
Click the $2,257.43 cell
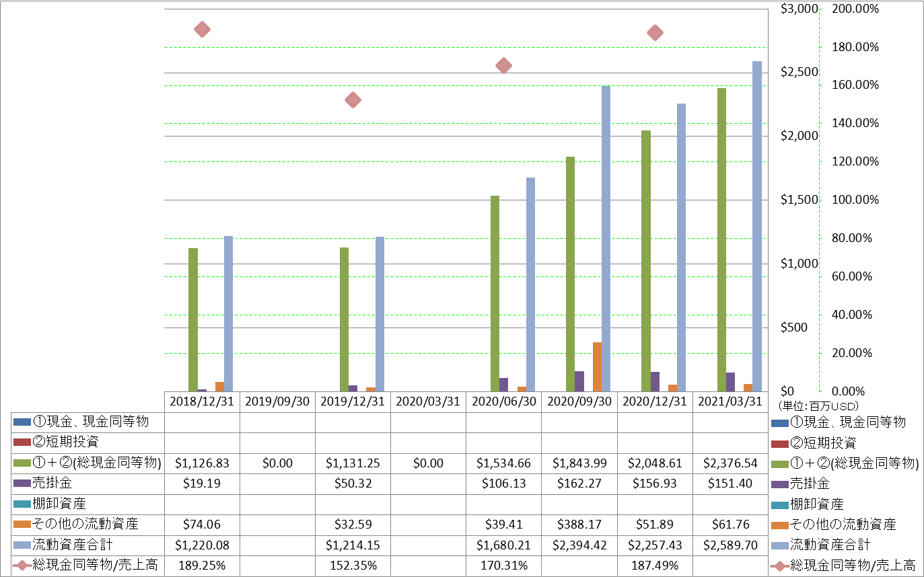[654, 545]
